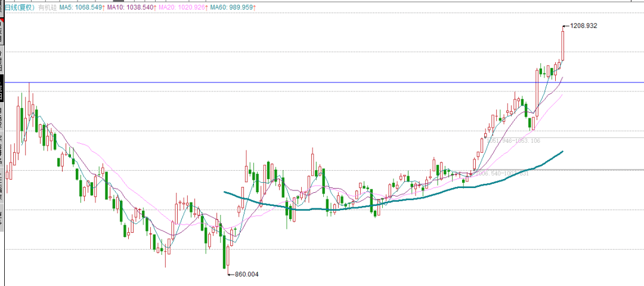Click the 860.004 lowest price marker

[249, 274]
